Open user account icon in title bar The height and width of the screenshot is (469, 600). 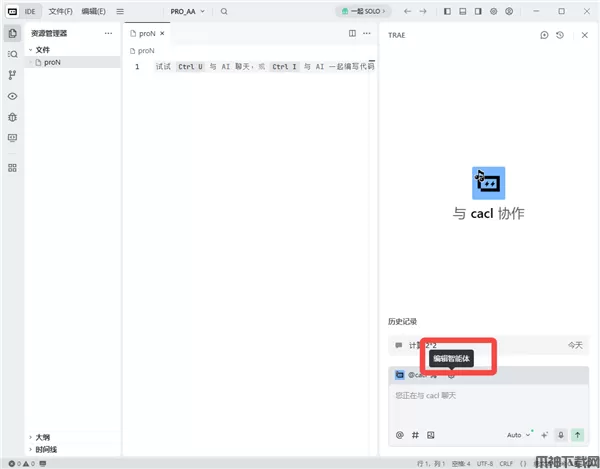509,11
